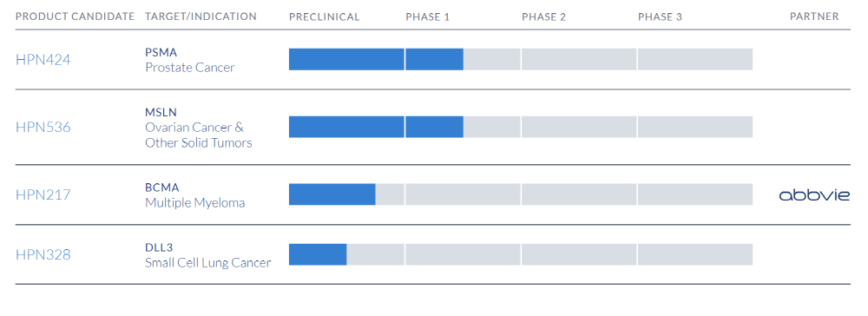
Task: Select the DLL3 Small Cell Lung Cancer text
Action: 208,254
